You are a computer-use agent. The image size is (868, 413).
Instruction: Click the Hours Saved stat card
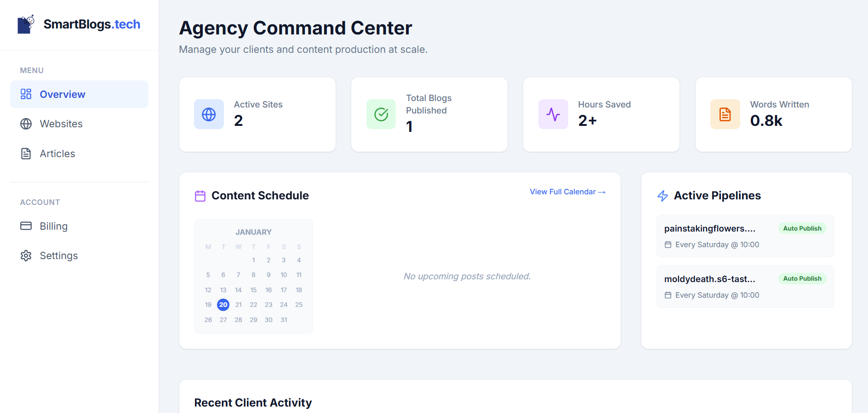click(601, 114)
